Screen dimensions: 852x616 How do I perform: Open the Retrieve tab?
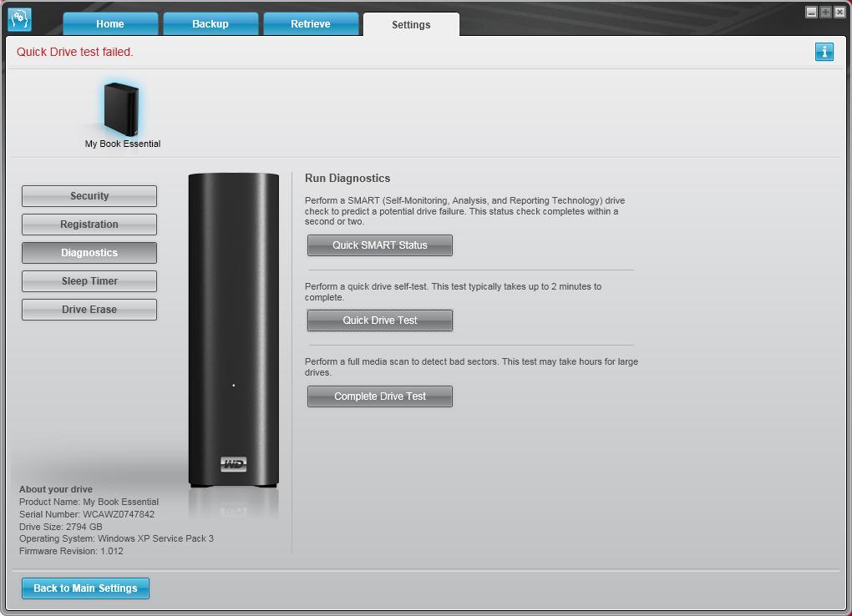click(x=310, y=24)
